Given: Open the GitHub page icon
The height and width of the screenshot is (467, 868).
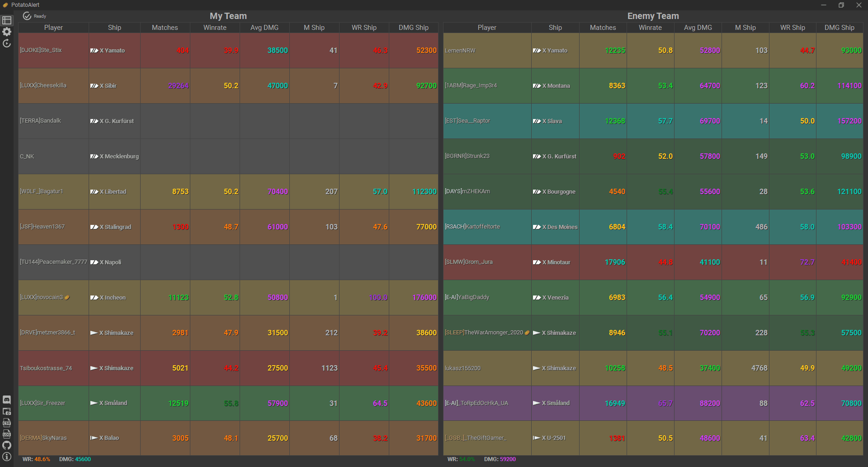Looking at the screenshot, I should pyautogui.click(x=7, y=445).
